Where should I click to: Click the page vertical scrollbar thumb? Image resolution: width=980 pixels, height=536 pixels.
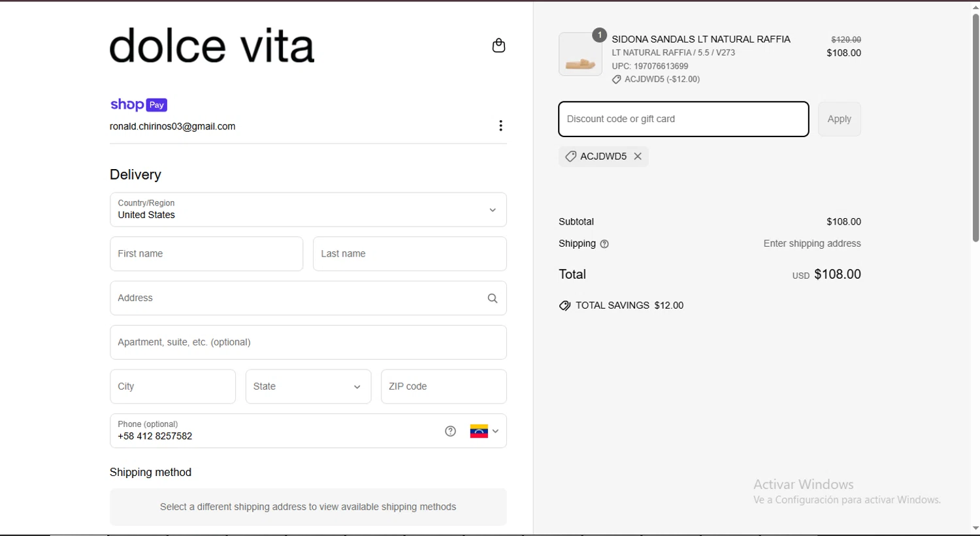coord(975,127)
